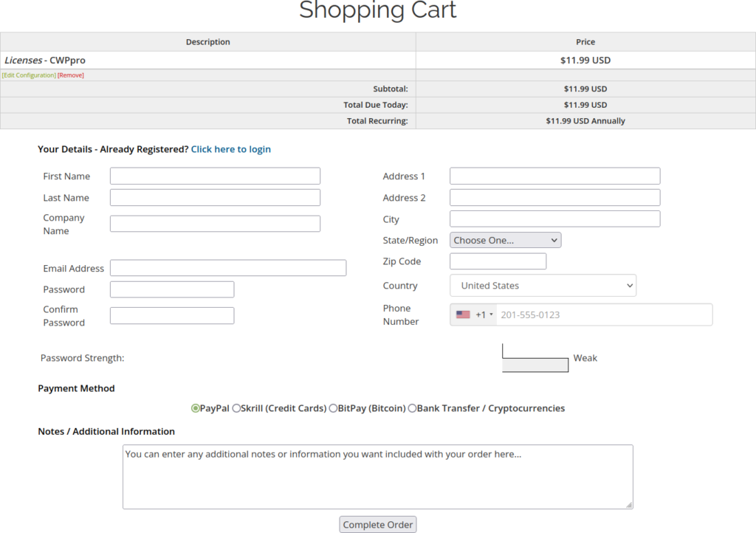This screenshot has width=756, height=533.
Task: Click into the Email Address field
Action: [228, 268]
